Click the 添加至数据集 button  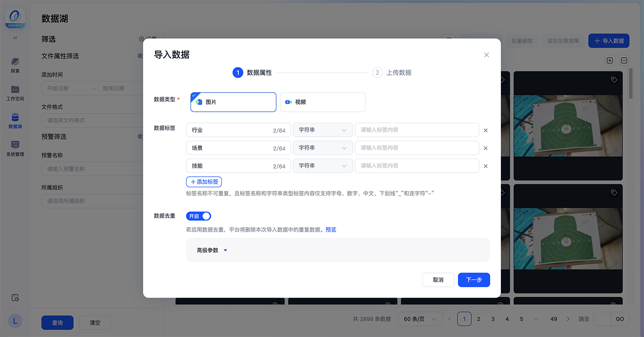[x=563, y=41]
